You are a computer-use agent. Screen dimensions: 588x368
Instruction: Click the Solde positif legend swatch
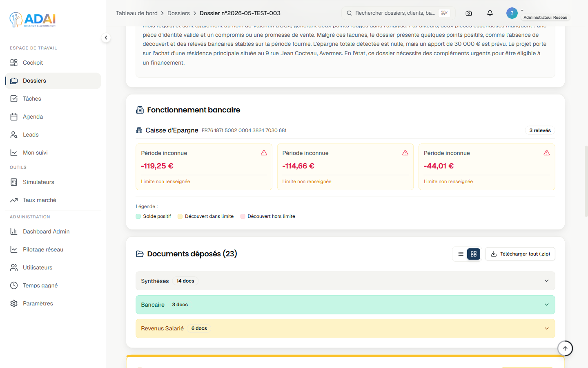tap(138, 216)
